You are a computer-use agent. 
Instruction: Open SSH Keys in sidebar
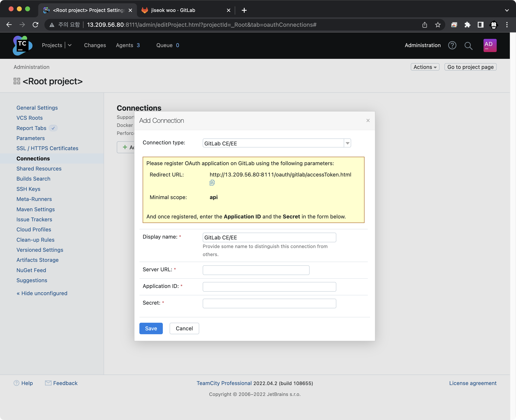[28, 189]
